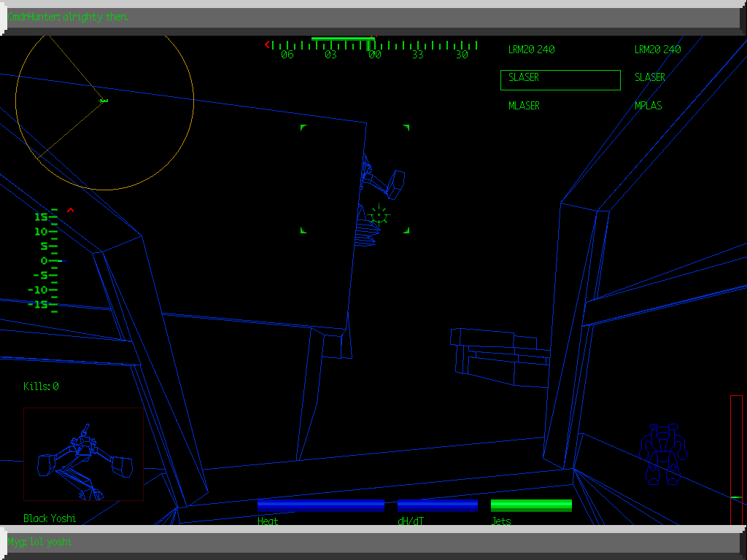The height and width of the screenshot is (560, 747).
Task: Click the green blip on the radar
Action: pos(104,101)
